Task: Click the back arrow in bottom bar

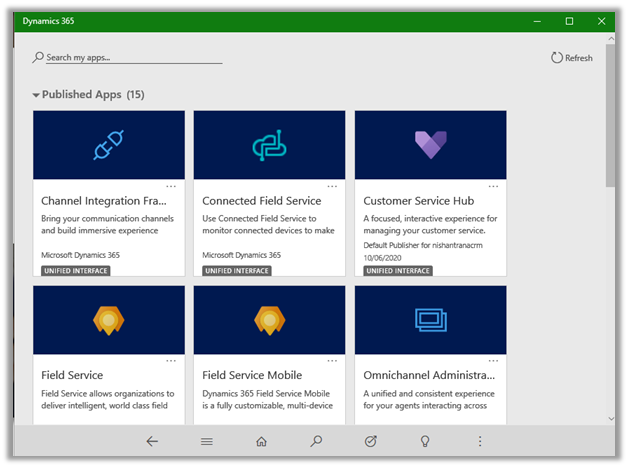Action: 152,441
